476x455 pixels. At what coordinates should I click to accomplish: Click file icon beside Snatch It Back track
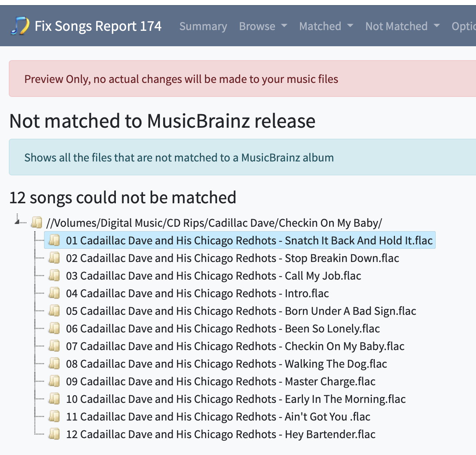tap(54, 240)
